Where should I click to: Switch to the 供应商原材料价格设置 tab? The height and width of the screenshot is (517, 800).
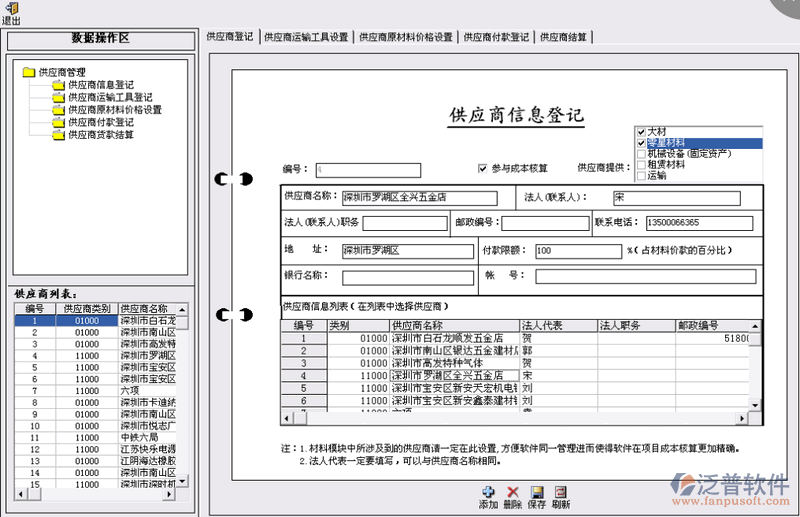[x=406, y=37]
